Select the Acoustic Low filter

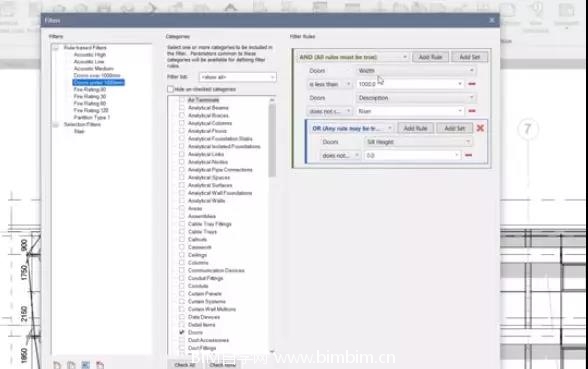[89, 62]
